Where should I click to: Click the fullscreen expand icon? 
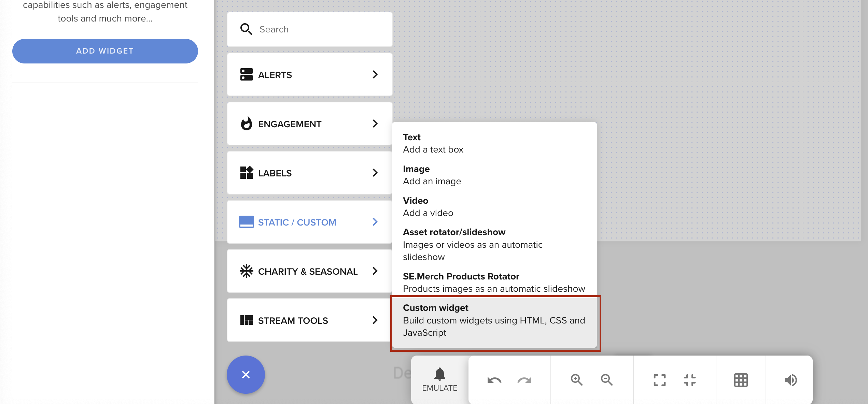[659, 380]
